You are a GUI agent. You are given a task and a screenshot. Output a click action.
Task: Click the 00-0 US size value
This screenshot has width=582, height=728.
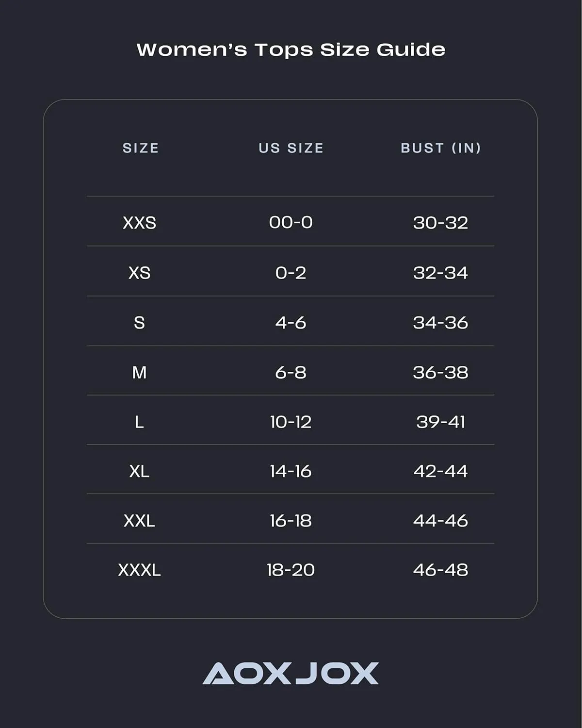pyautogui.click(x=291, y=222)
